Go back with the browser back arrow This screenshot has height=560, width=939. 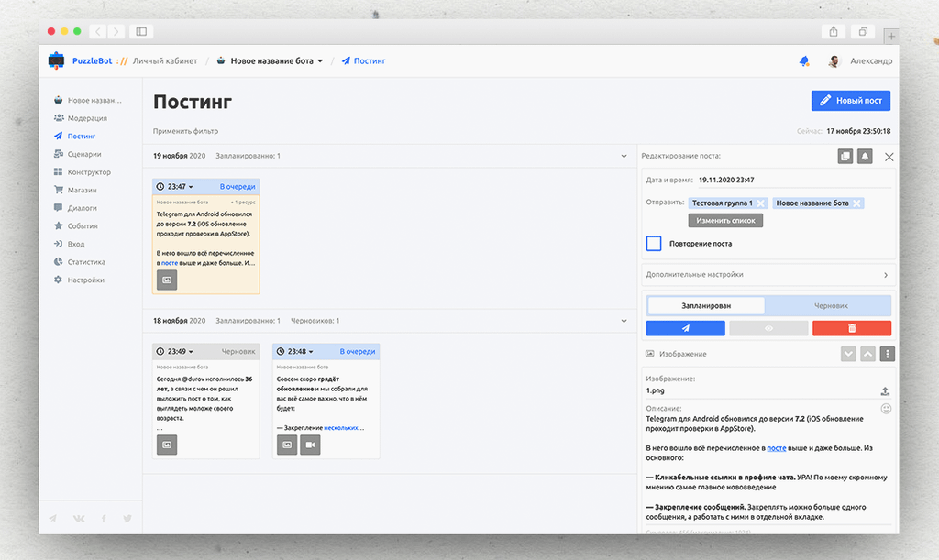click(97, 32)
